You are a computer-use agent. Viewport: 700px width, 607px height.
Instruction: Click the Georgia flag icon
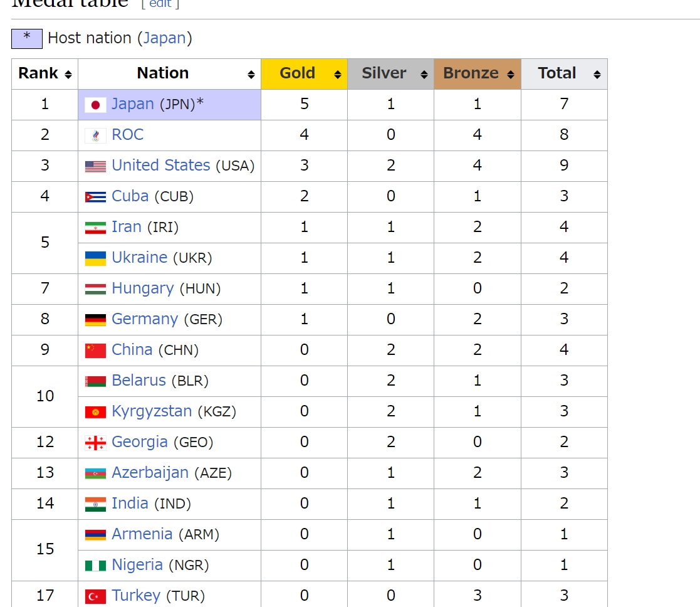click(95, 443)
